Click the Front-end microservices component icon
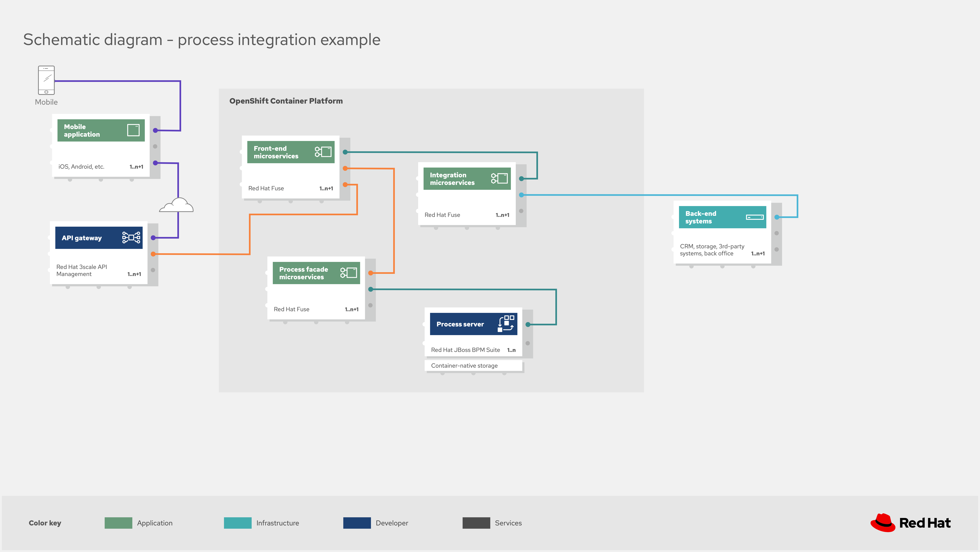Viewport: 980px width, 552px height. pos(323,152)
